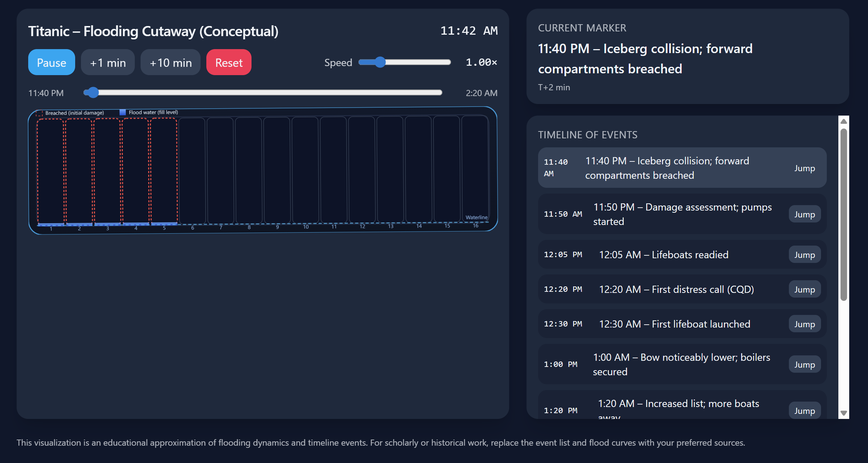
Task: Jump to Iceberg collision event
Action: click(804, 168)
